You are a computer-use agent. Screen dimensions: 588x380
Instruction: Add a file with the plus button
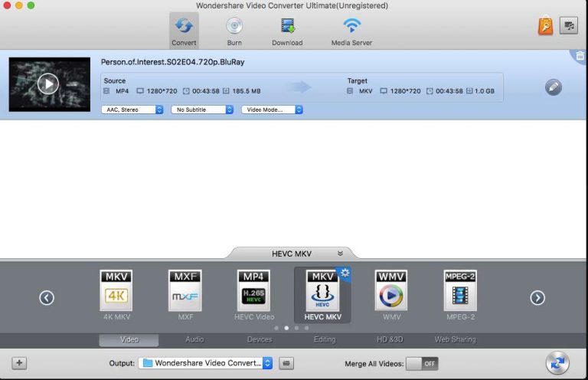[19, 363]
